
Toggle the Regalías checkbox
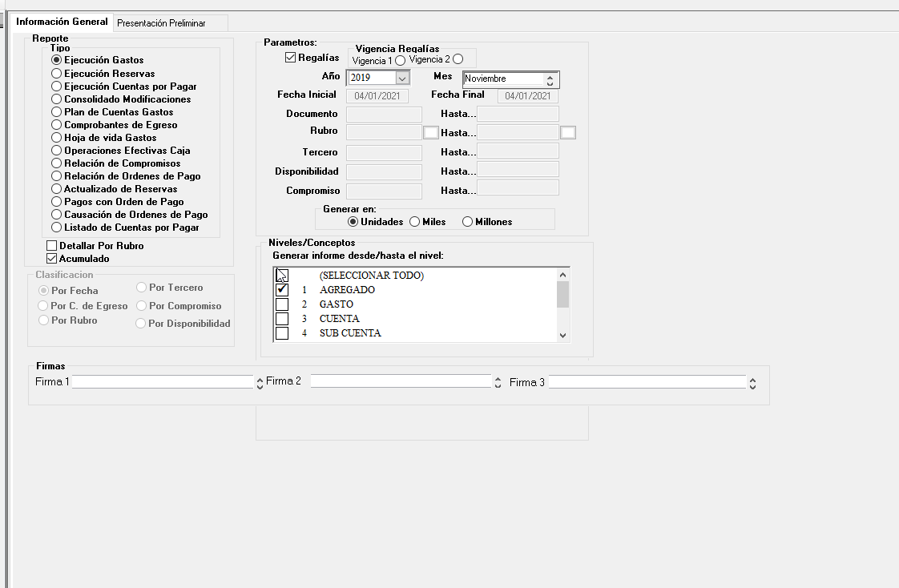[291, 58]
